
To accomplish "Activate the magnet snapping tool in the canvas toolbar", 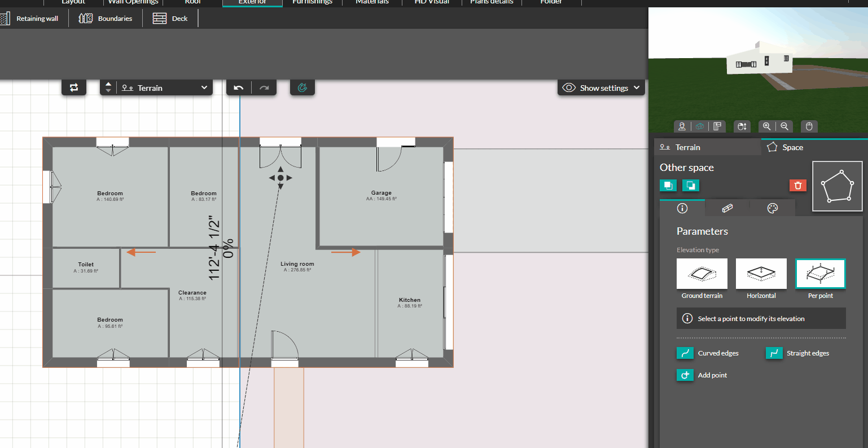I will [303, 87].
